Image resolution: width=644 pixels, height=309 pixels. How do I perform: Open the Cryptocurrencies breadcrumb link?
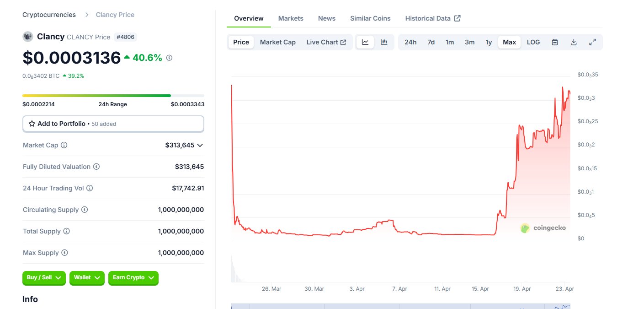point(49,15)
